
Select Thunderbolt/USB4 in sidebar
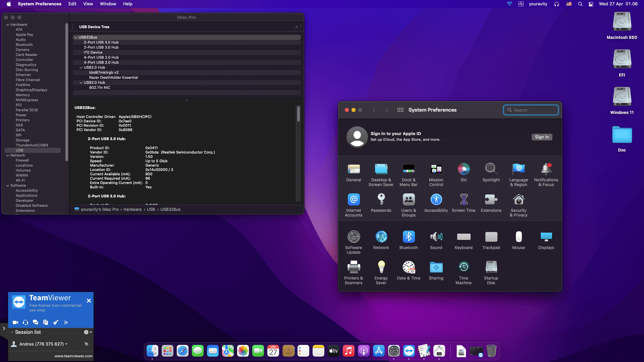[x=32, y=145]
